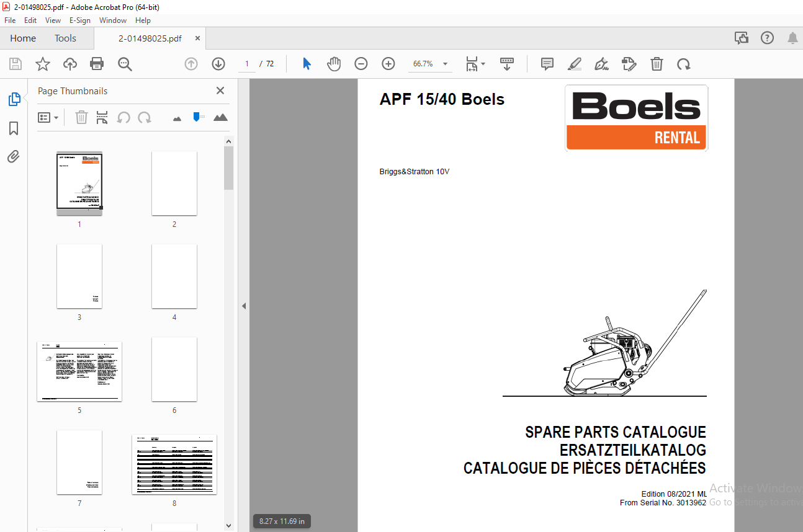Image resolution: width=803 pixels, height=532 pixels.
Task: Click the current page number field
Action: pos(247,64)
